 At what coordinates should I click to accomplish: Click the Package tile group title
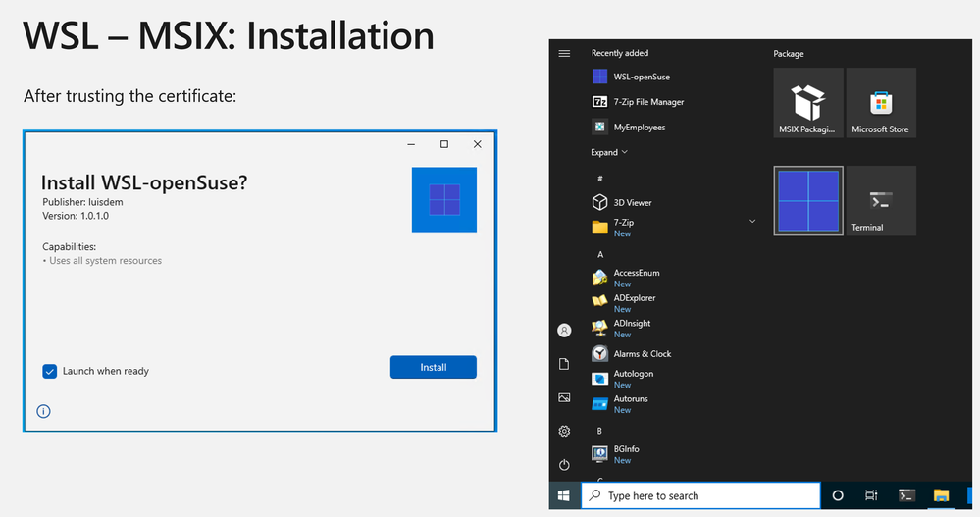click(x=789, y=54)
